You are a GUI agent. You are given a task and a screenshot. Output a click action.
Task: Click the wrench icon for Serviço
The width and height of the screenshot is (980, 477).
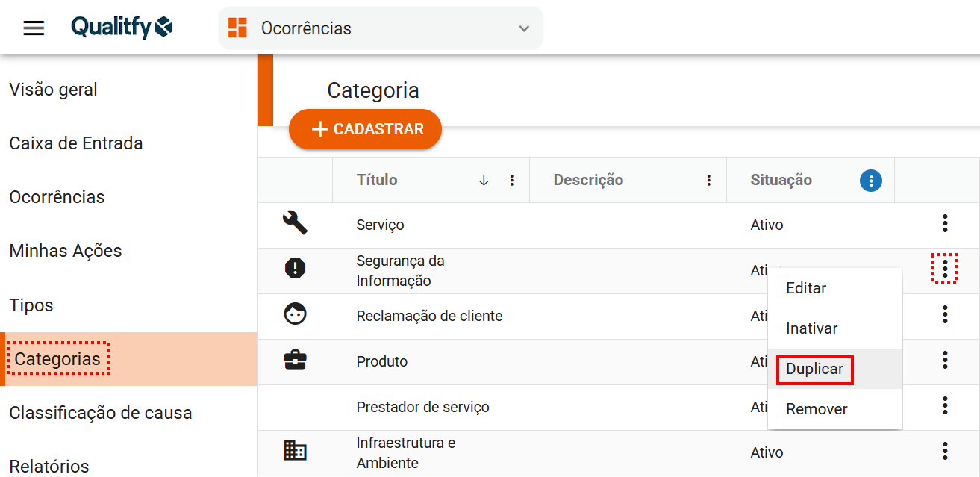coord(296,222)
